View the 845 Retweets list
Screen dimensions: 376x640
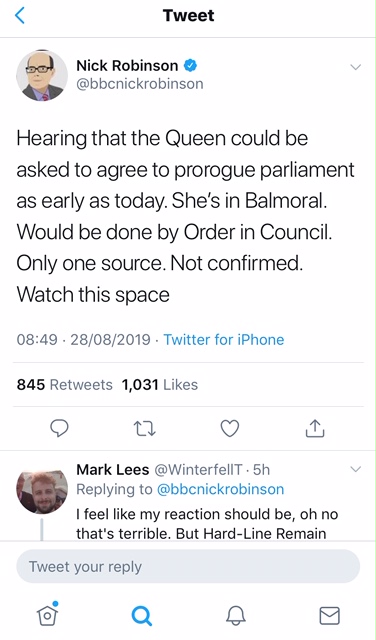tap(65, 384)
